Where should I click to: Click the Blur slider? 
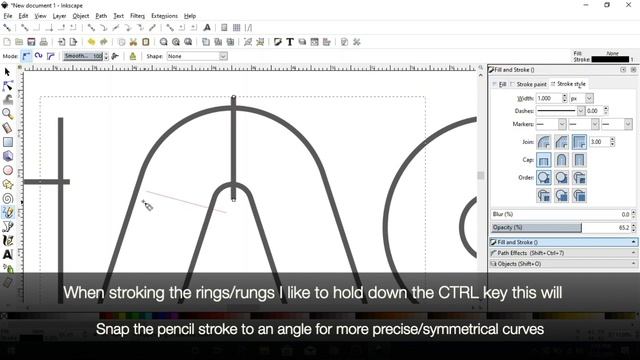tap(560, 214)
